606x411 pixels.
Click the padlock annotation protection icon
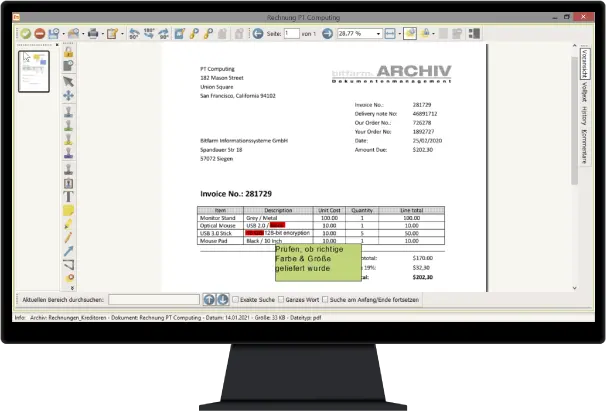click(x=425, y=34)
